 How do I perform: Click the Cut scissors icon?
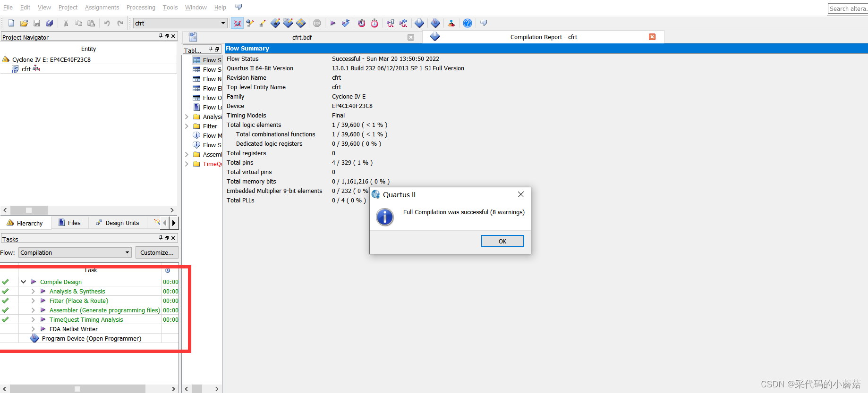click(x=66, y=23)
